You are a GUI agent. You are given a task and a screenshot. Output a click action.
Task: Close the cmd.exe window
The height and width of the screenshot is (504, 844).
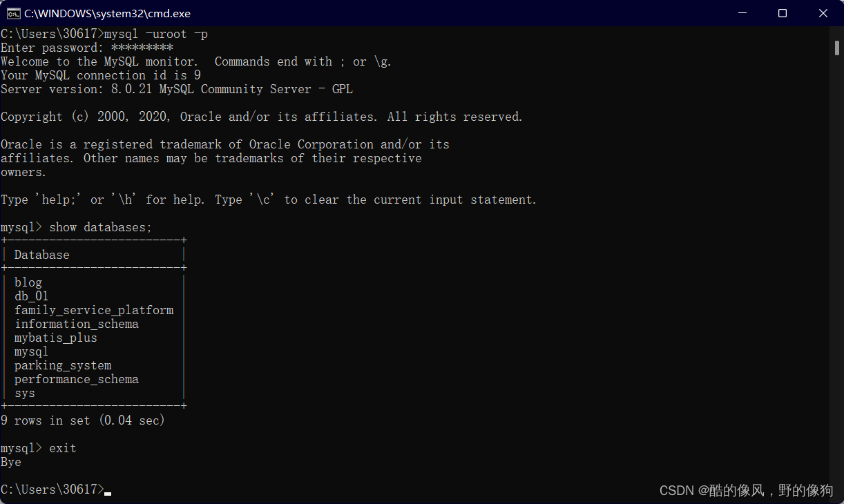[823, 13]
